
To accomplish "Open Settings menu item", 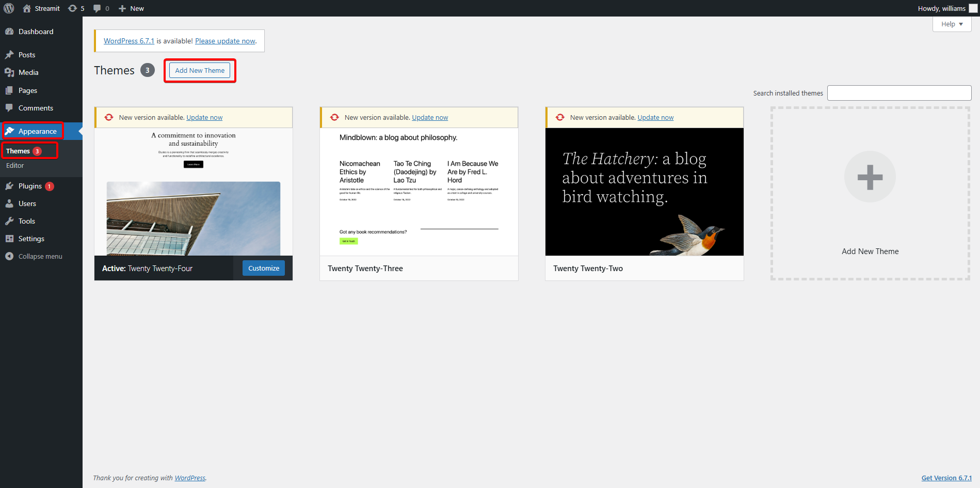I will (41, 239).
